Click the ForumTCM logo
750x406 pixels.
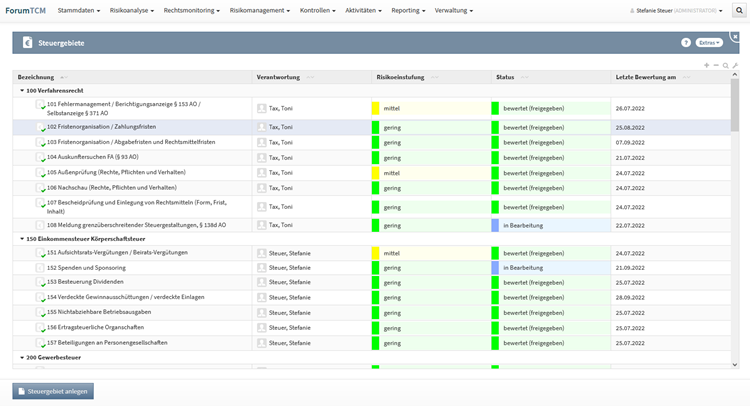[x=25, y=10]
